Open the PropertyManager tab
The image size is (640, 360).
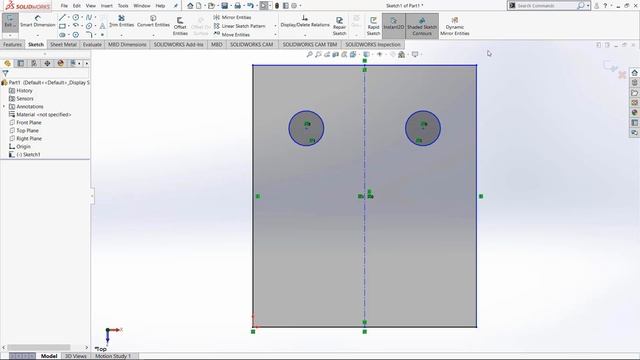click(20, 63)
